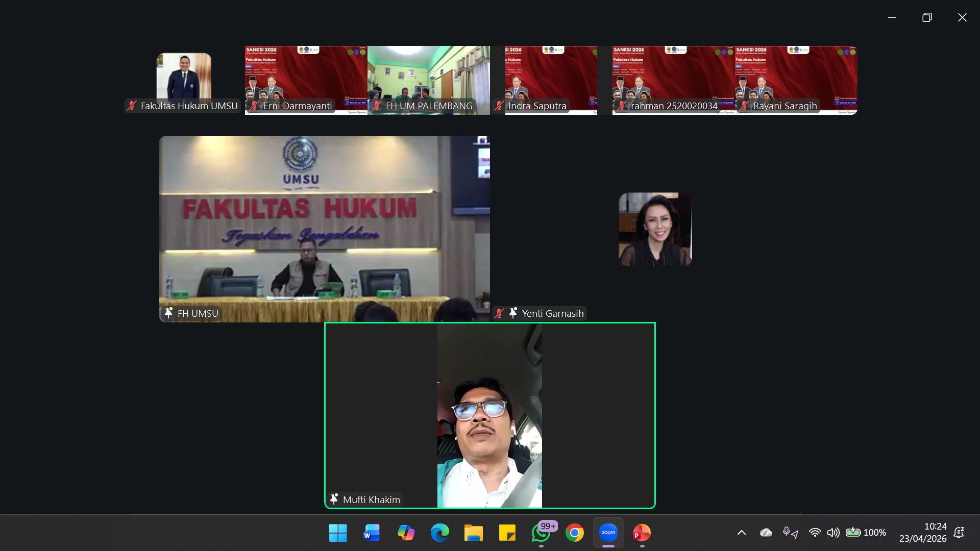Switch to Google Chrome taskbar icon
Screen dimensions: 980x551
575,533
